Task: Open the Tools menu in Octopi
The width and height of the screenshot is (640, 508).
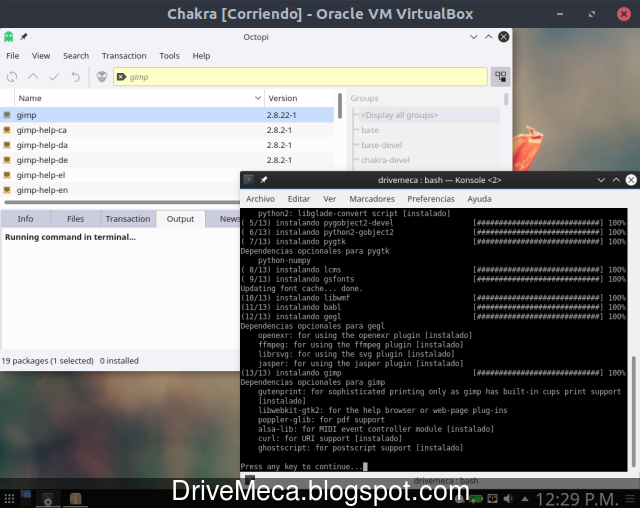Action: tap(169, 56)
